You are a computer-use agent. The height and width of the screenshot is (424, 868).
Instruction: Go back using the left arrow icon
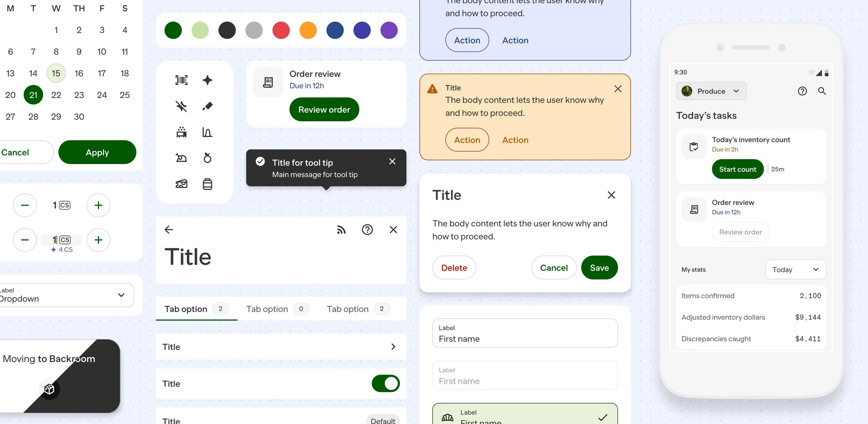click(x=169, y=230)
